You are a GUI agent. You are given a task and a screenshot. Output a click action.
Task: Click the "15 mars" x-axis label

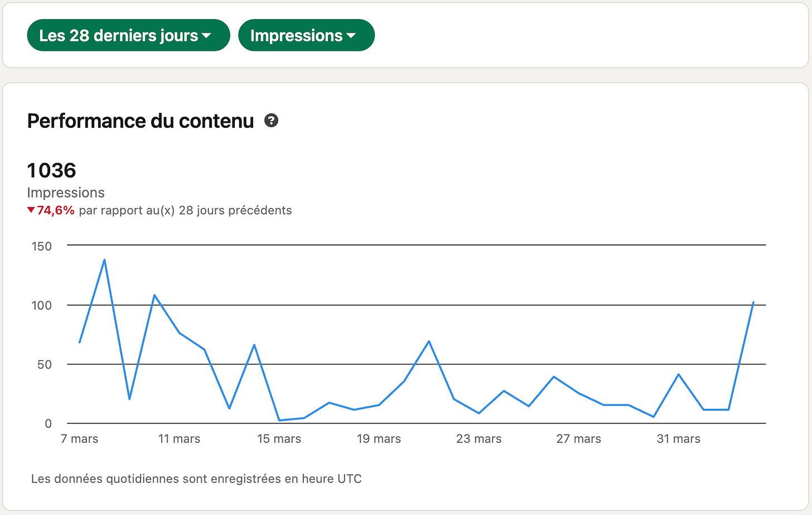(279, 439)
